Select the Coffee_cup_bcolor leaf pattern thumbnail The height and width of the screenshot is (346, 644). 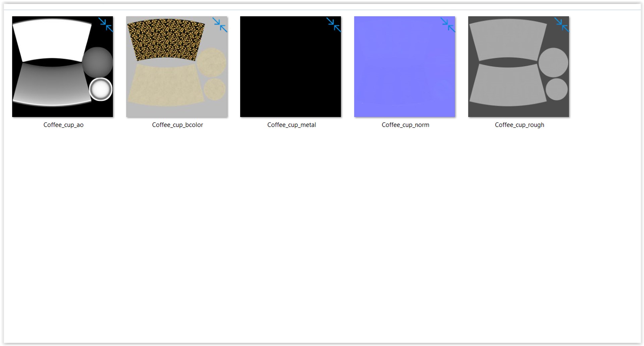point(177,66)
